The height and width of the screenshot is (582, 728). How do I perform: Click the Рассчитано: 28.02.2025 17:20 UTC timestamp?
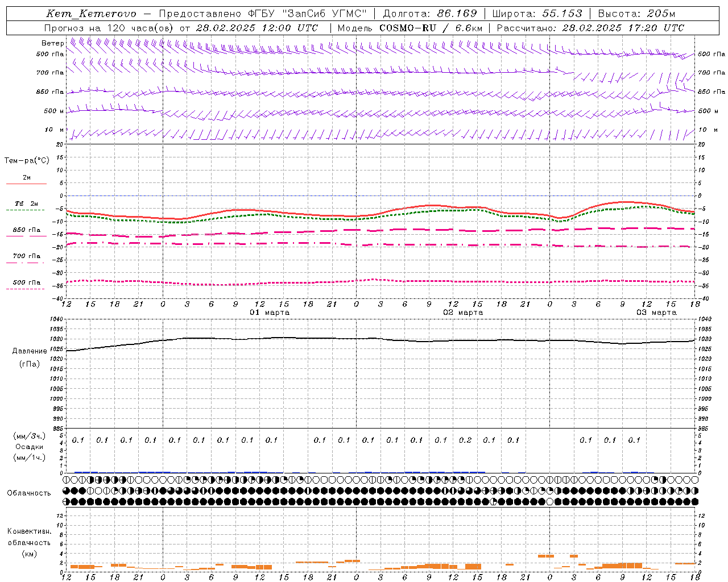(590, 28)
